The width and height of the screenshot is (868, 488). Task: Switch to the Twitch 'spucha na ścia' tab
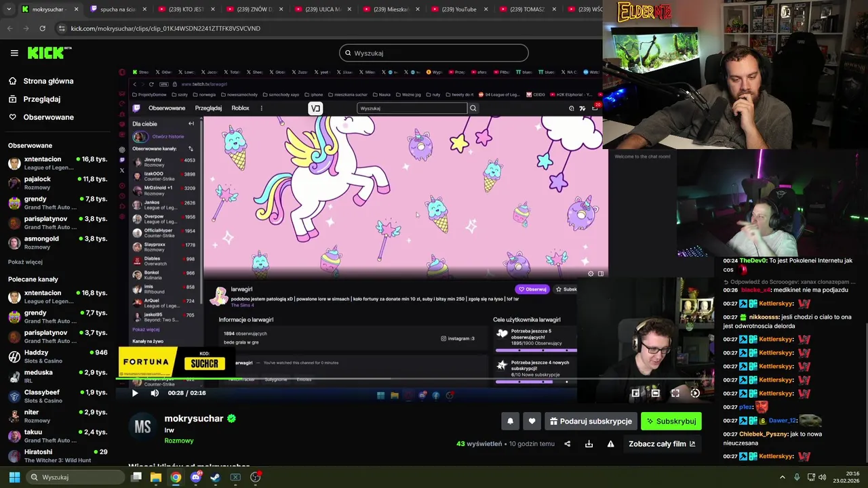[117, 9]
